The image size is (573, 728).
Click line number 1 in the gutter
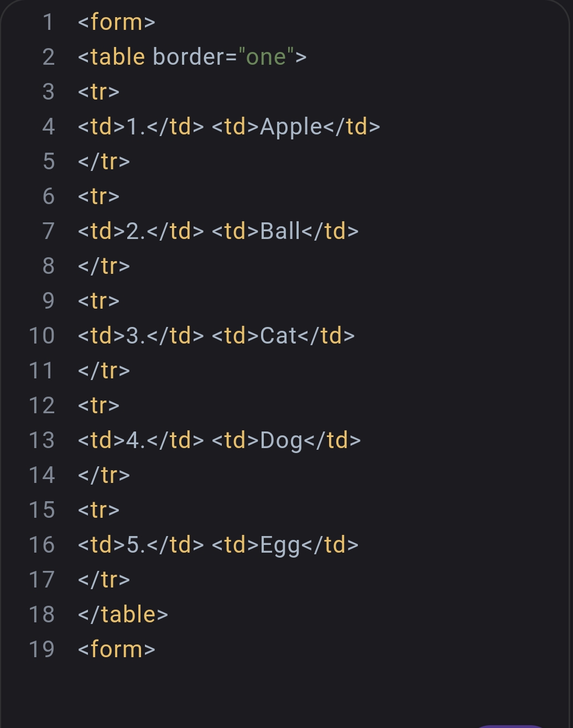(48, 22)
